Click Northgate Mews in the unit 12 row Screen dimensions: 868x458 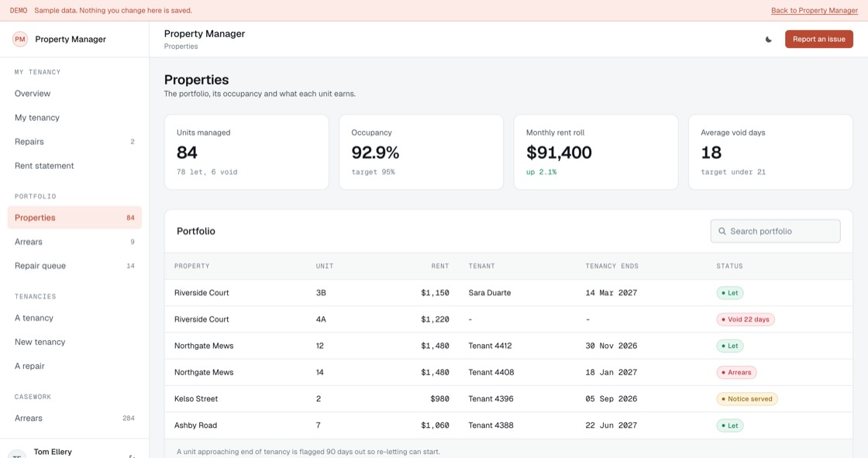tap(204, 346)
